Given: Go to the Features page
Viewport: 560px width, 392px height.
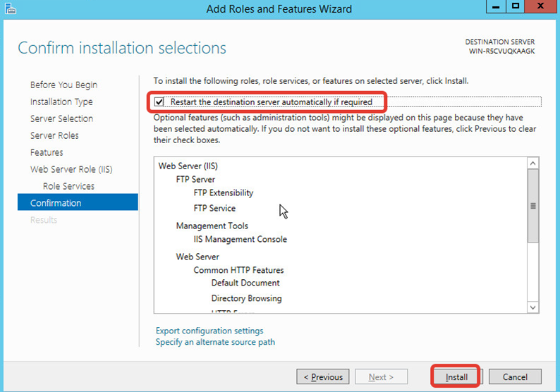Looking at the screenshot, I should tap(47, 152).
